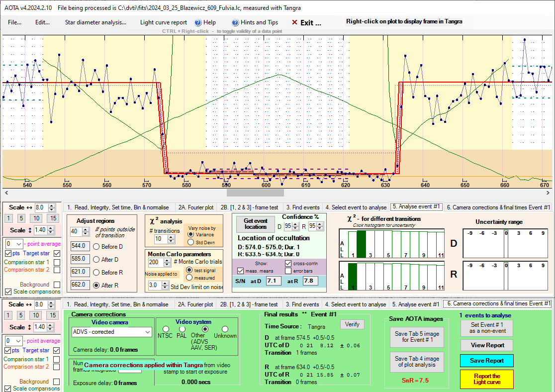Image resolution: width=555 pixels, height=392 pixels.
Task: Click lower scale preset 10 button
Action: pyautogui.click(x=36, y=315)
